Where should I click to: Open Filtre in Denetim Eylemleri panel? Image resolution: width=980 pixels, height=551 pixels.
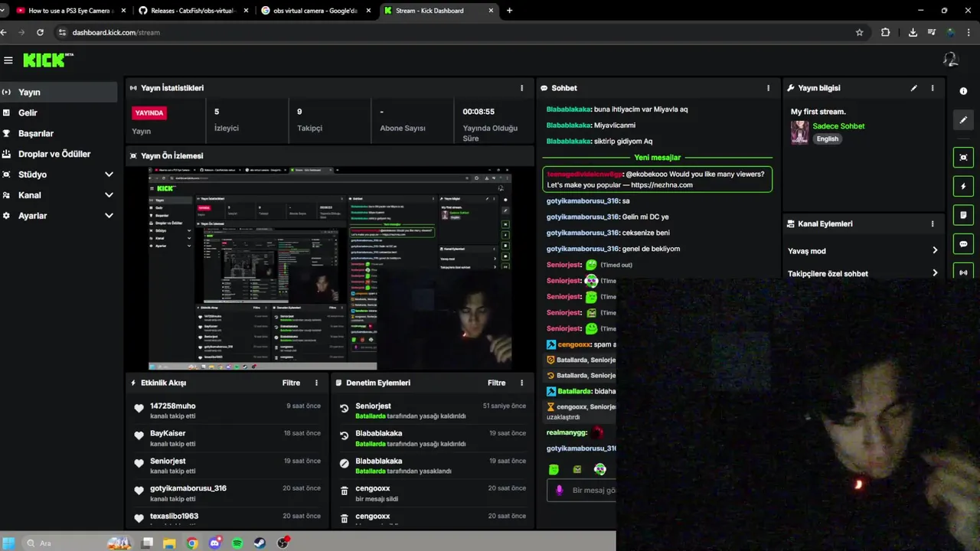pos(496,383)
